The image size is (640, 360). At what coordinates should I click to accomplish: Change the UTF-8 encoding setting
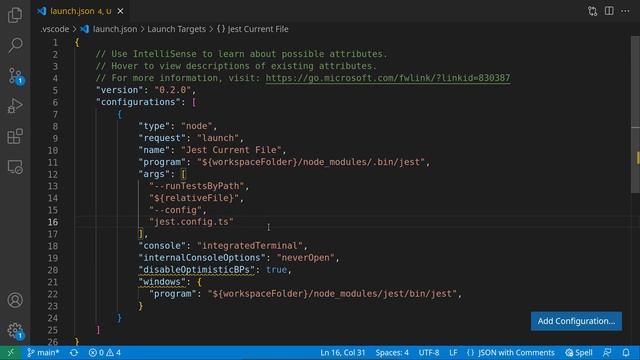[429, 353]
